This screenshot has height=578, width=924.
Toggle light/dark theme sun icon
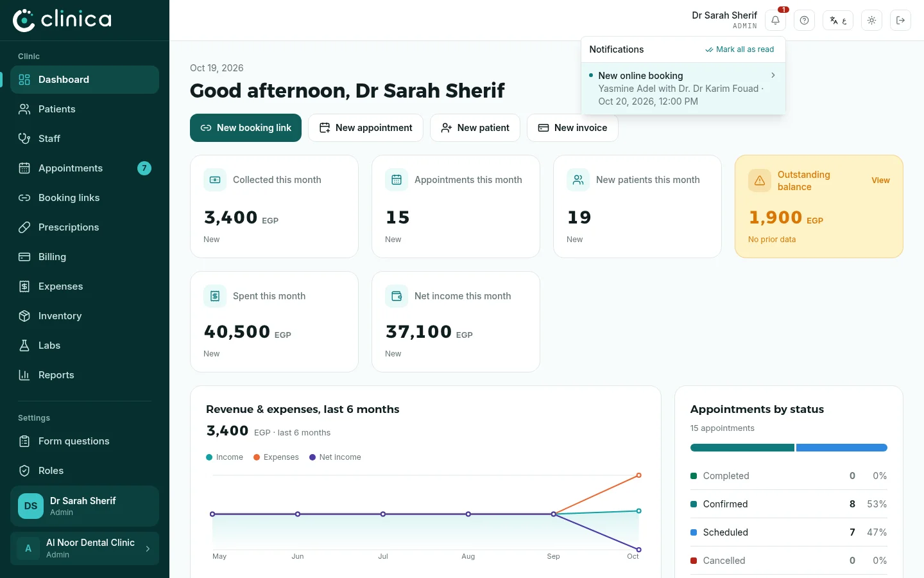pos(871,20)
